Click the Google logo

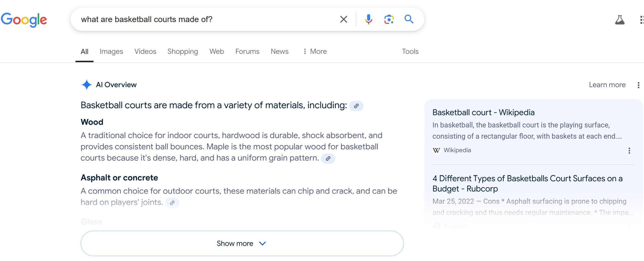point(24,20)
